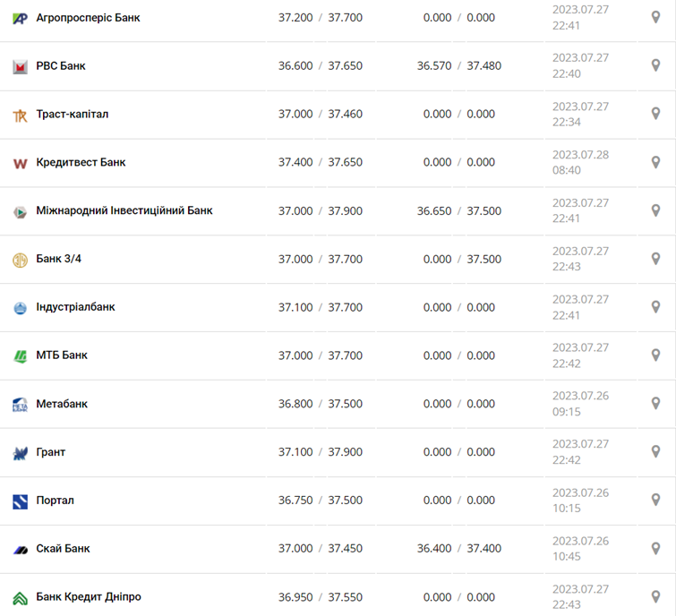Click Кредитвест Банк update timestamp
This screenshot has height=616, width=676.
point(580,162)
